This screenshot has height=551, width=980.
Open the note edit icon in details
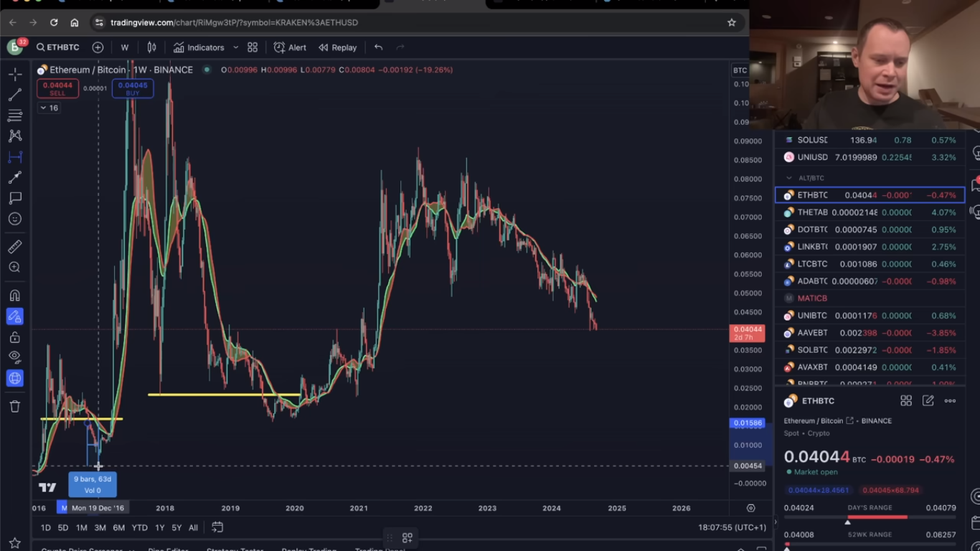click(x=928, y=401)
